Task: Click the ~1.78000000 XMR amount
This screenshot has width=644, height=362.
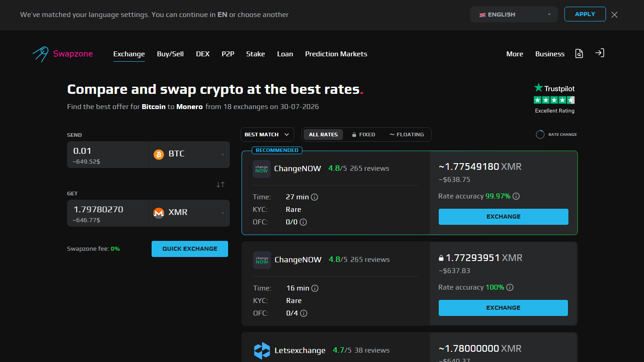Action: [480, 349]
